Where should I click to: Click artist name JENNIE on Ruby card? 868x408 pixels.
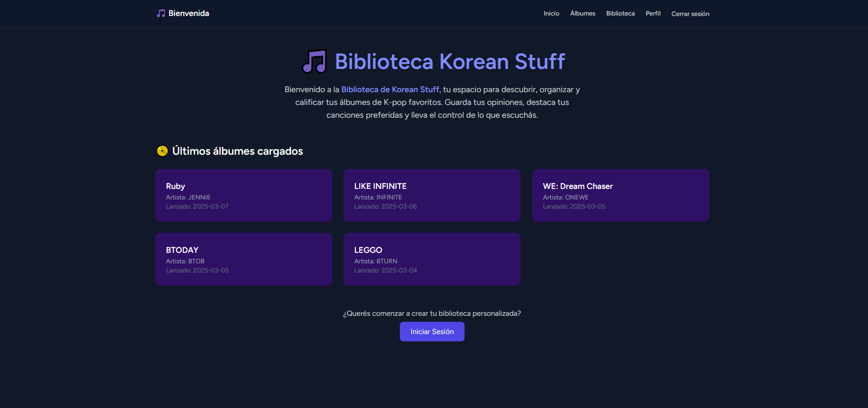pos(199,197)
